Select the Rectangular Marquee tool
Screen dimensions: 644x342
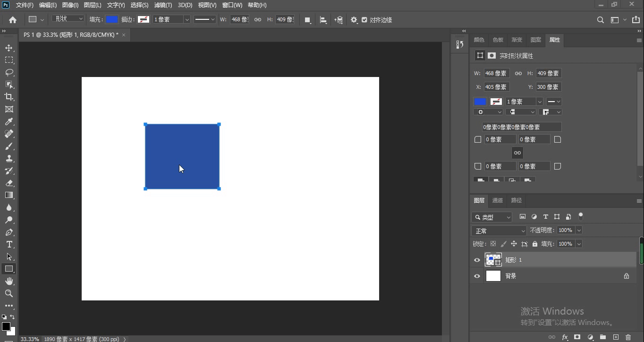point(9,60)
